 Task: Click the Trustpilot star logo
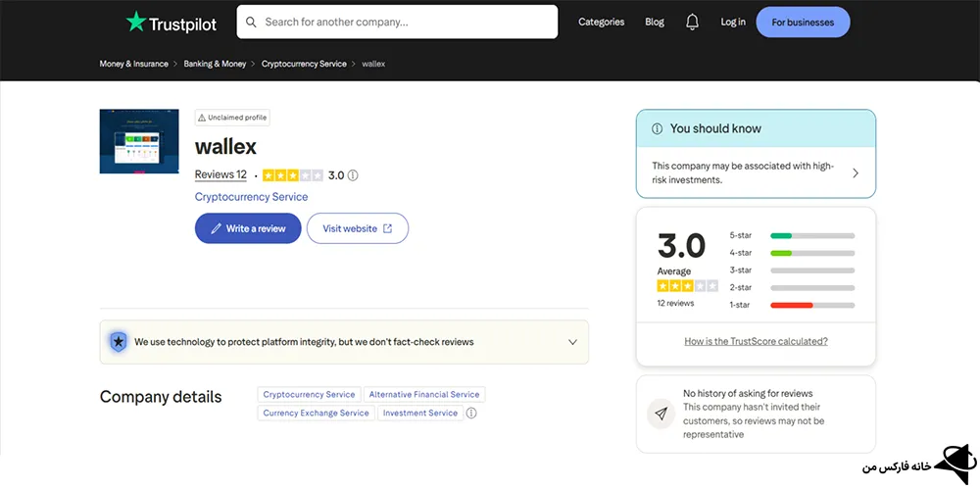[x=135, y=22]
